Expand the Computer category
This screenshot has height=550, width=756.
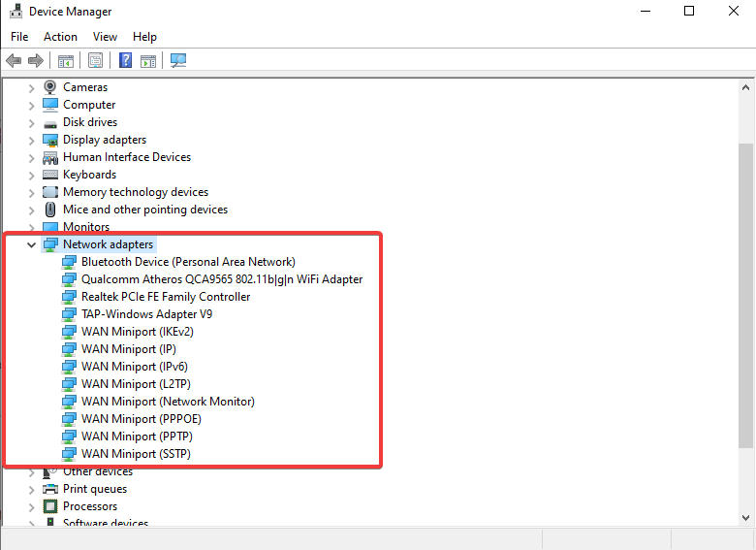[31, 105]
